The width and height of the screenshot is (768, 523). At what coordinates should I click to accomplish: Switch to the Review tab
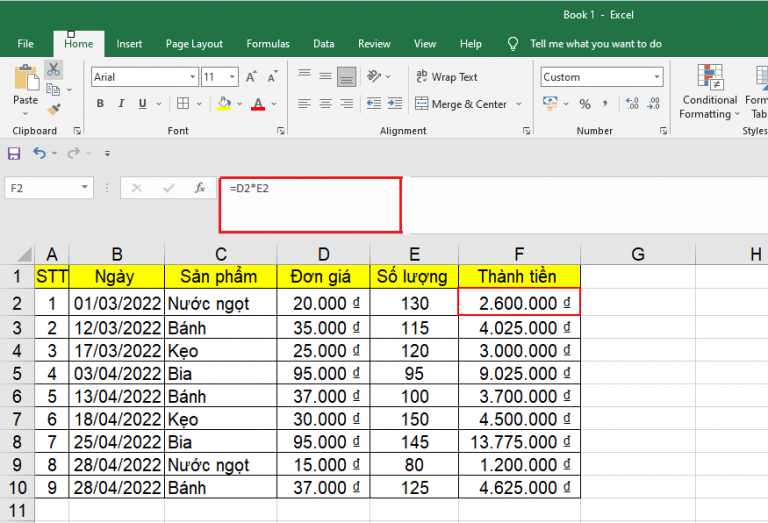coord(374,44)
